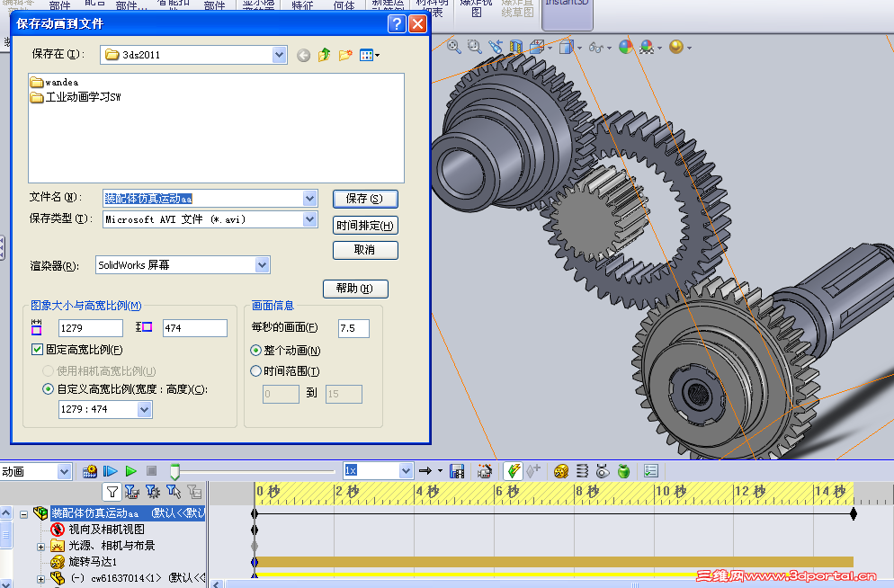Select the custom aspect ratio radio button
Image resolution: width=894 pixels, height=588 pixels.
click(49, 389)
